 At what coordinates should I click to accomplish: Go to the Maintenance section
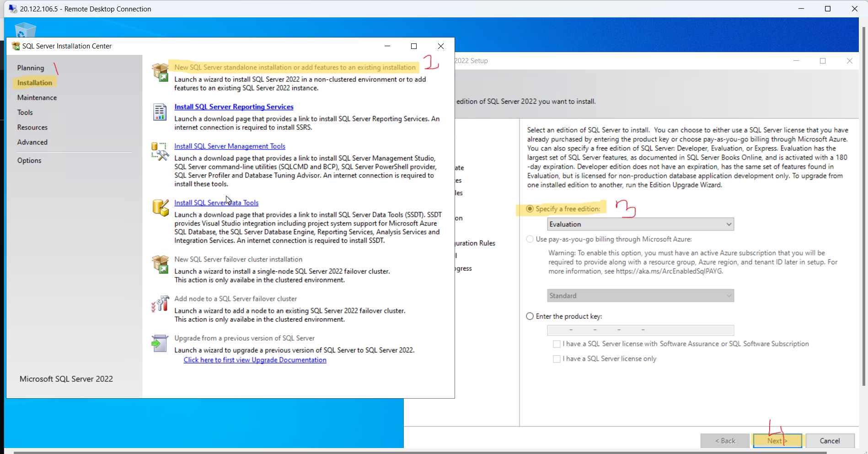37,97
